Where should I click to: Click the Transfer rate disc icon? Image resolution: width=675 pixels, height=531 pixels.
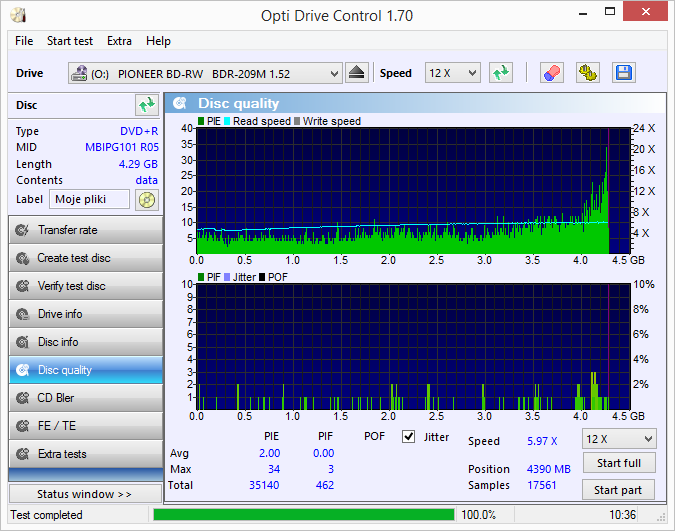22,230
